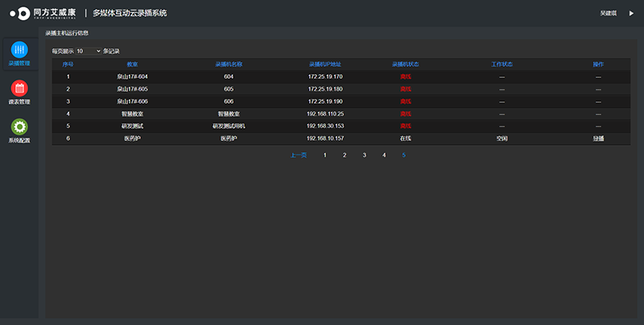The image size is (644, 325).
Task: Go to page 4
Action: [384, 154]
